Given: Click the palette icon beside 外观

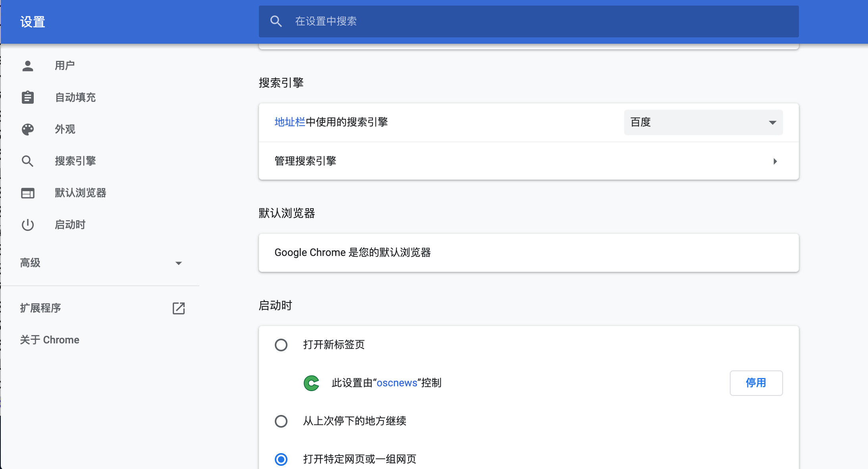Looking at the screenshot, I should pos(28,129).
